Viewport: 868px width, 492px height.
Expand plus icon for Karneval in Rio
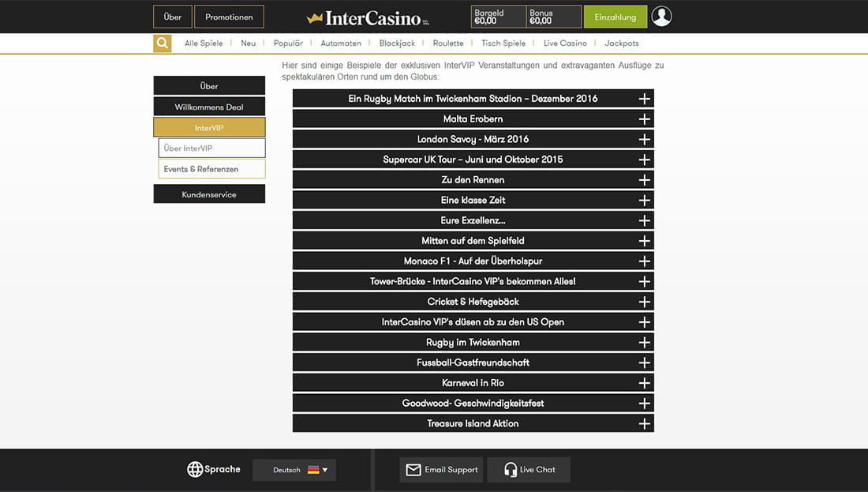point(644,383)
